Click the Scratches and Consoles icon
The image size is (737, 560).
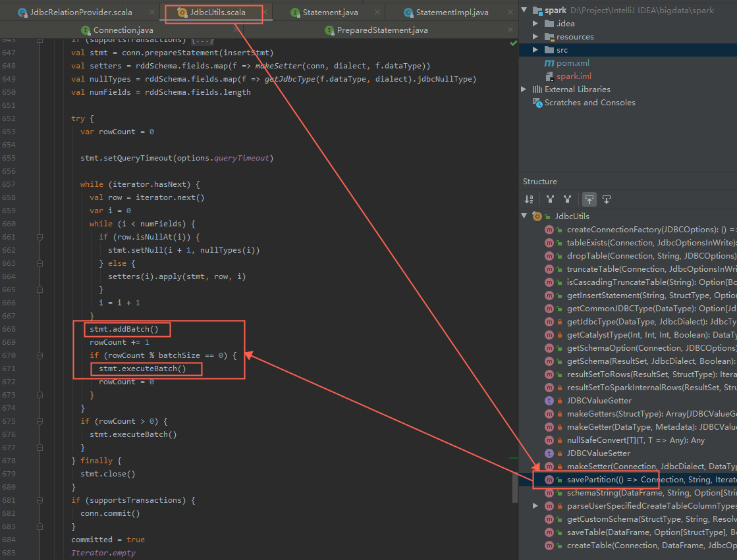(537, 103)
